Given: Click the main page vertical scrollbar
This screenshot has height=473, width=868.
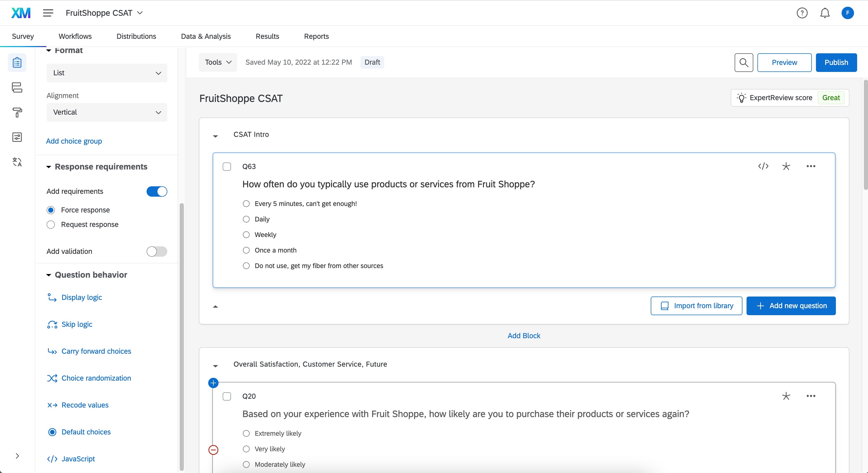Looking at the screenshot, I should [865, 135].
